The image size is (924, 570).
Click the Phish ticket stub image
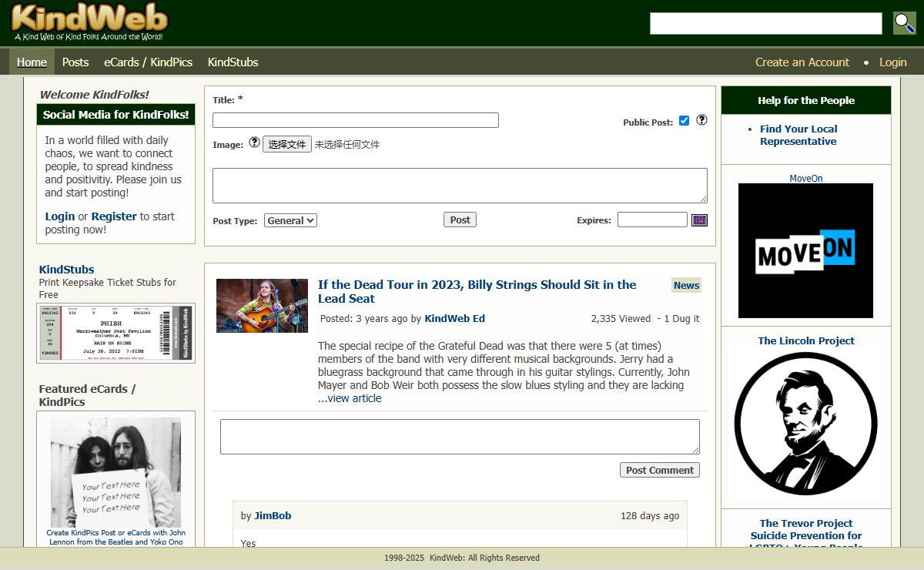pos(115,333)
